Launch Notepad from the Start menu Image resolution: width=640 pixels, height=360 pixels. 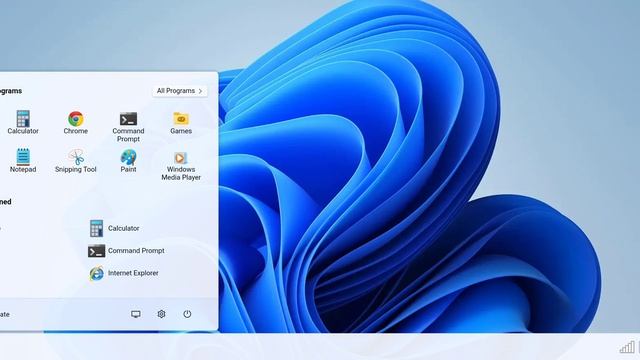(x=23, y=161)
